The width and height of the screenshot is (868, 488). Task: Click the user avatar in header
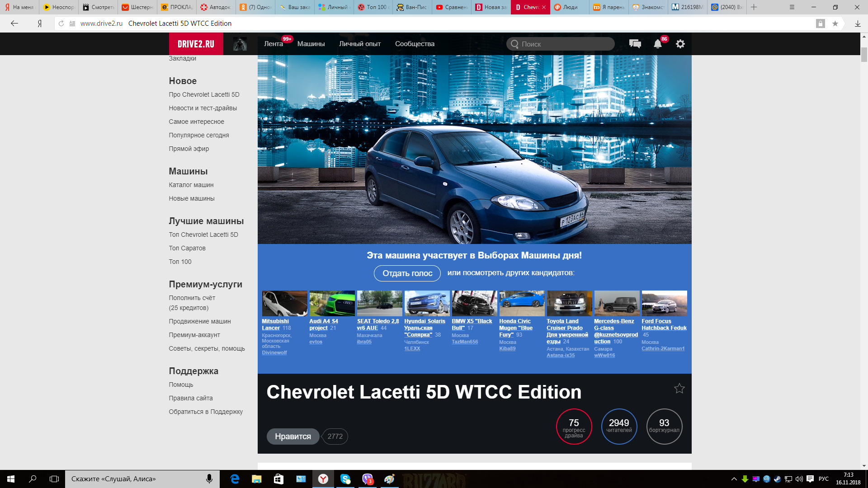240,44
